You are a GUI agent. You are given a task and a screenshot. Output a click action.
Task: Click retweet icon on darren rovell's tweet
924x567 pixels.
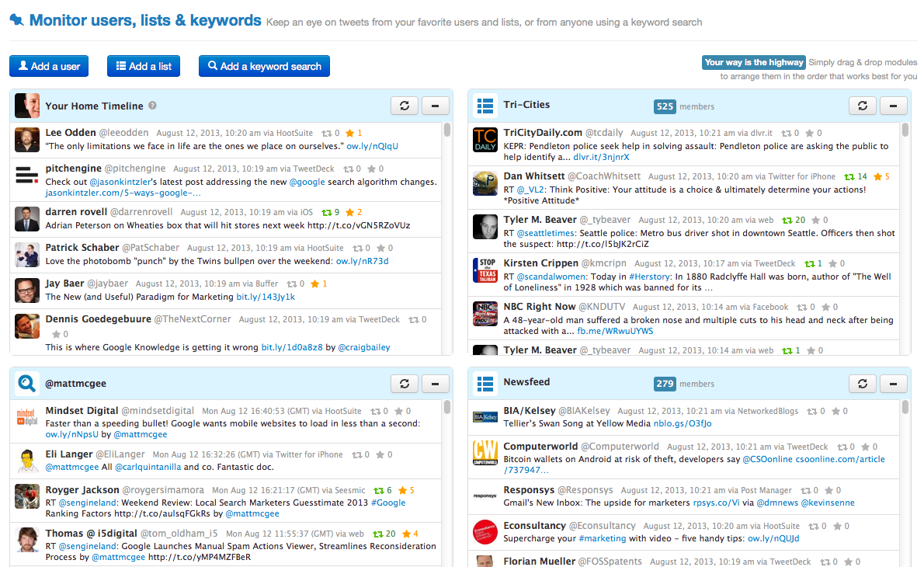326,212
